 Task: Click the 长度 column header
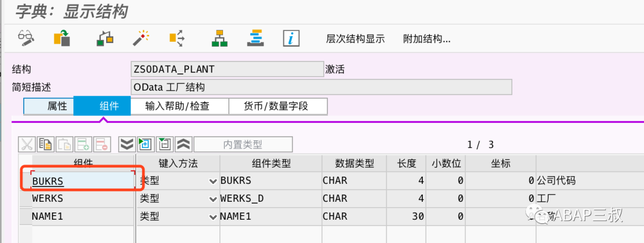pos(406,163)
